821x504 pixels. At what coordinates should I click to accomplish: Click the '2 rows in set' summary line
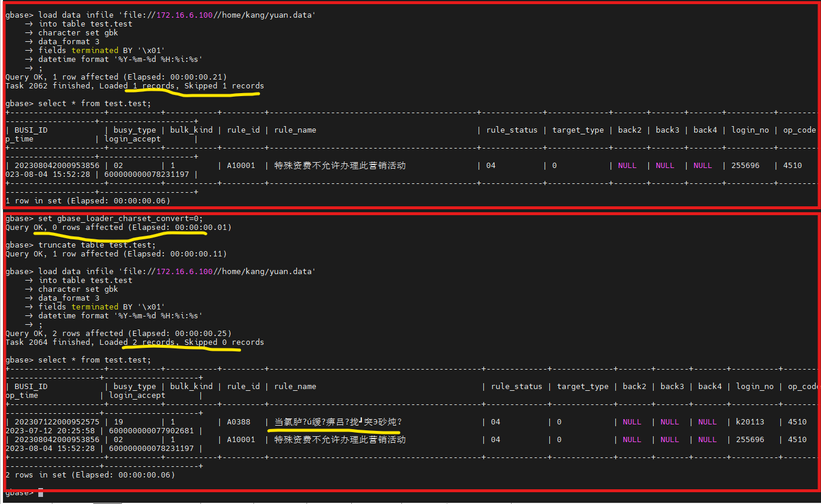click(x=90, y=475)
